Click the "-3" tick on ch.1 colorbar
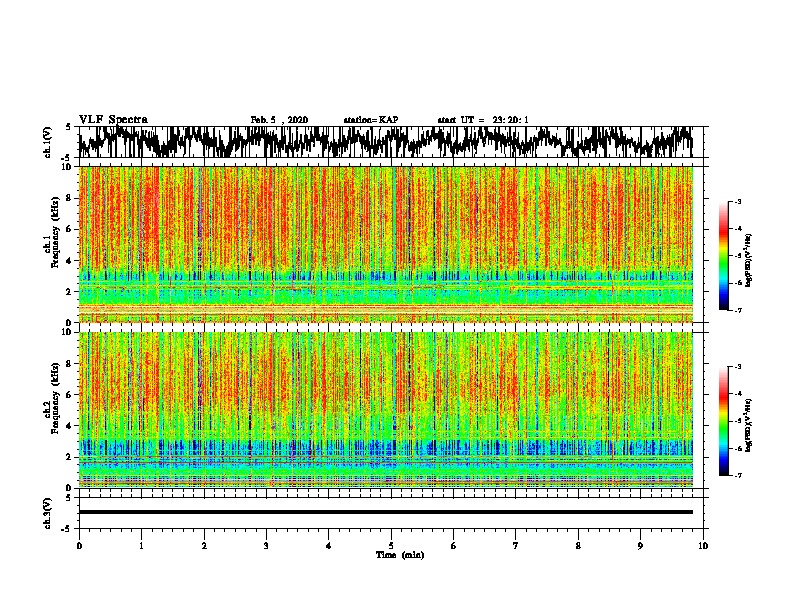The image size is (792, 612). 738,202
